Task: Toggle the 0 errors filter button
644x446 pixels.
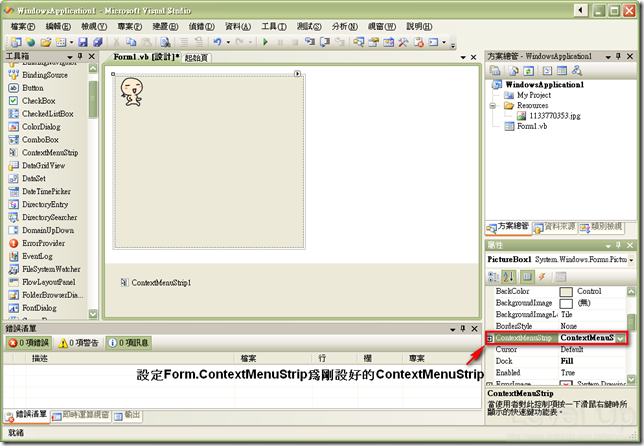Action: click(x=29, y=343)
